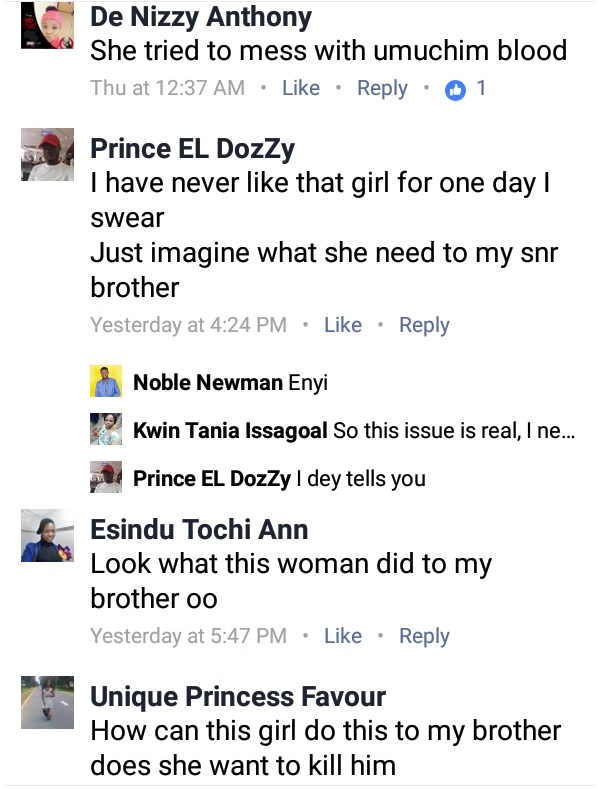
Task: Open De Nizzy Anthony's profile name link
Action: tap(200, 17)
